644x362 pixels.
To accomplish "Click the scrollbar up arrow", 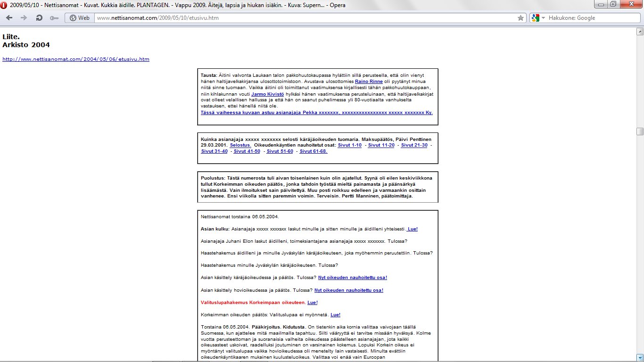I will pyautogui.click(x=640, y=31).
